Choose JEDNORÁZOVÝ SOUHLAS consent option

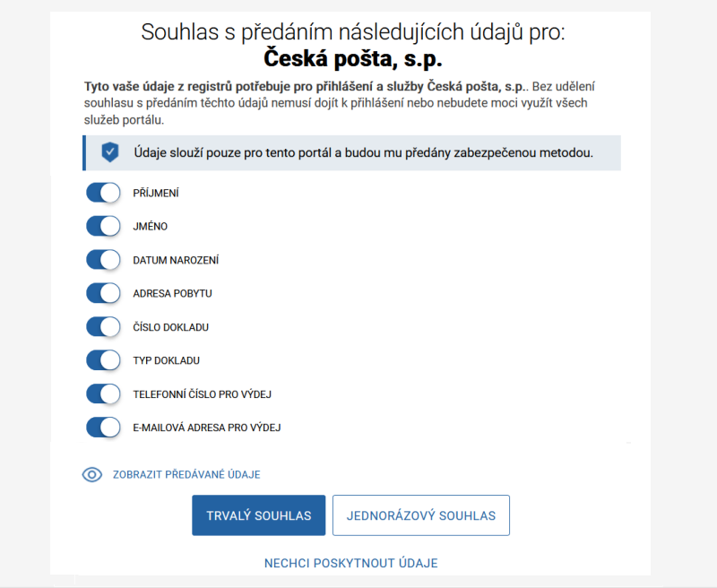pos(420,515)
